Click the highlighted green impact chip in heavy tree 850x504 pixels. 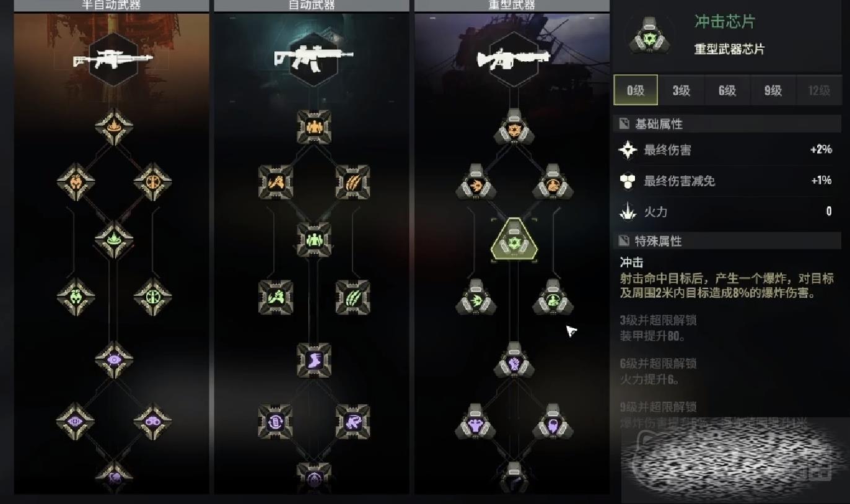(x=514, y=238)
